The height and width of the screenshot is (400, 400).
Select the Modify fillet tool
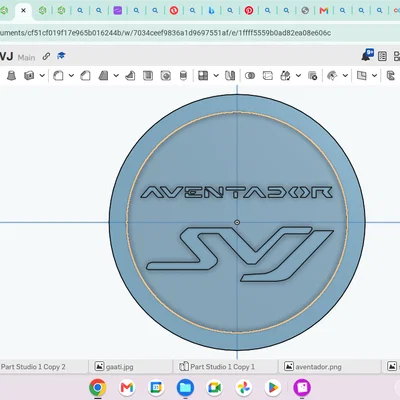tap(332, 76)
